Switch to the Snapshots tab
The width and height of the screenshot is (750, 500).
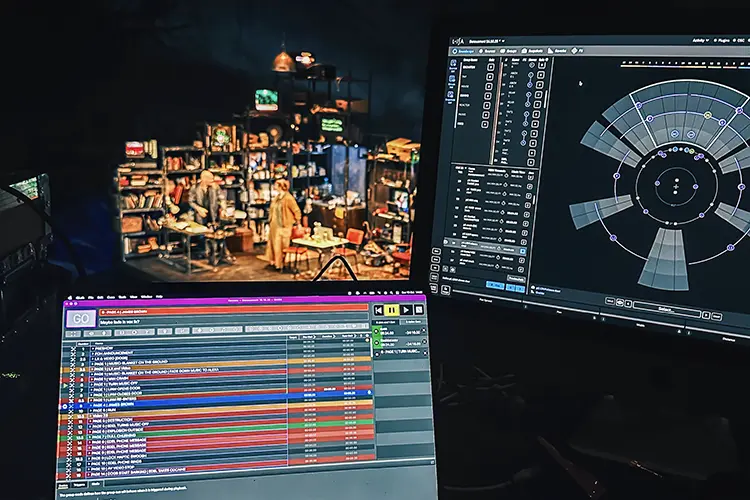pyautogui.click(x=531, y=51)
